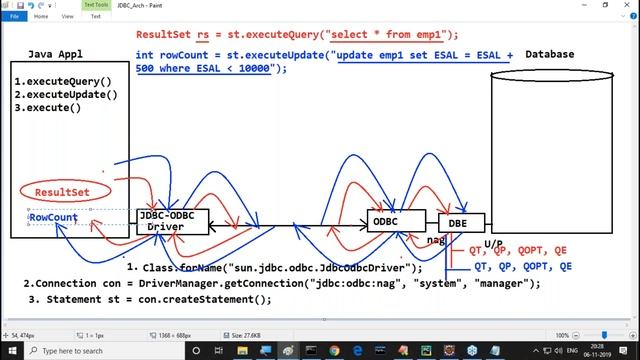The image size is (640, 360).
Task: Open the network status tray icon
Action: [547, 351]
